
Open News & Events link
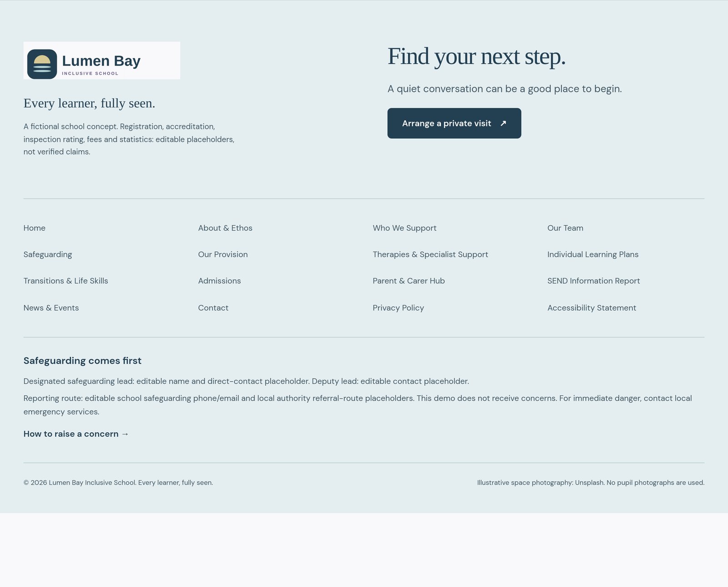pos(51,308)
